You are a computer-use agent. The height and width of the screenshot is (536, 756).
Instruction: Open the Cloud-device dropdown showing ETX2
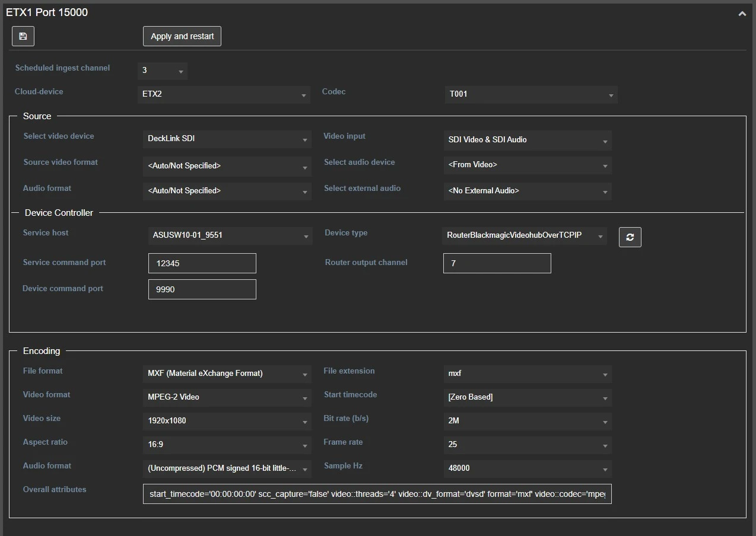pos(224,94)
